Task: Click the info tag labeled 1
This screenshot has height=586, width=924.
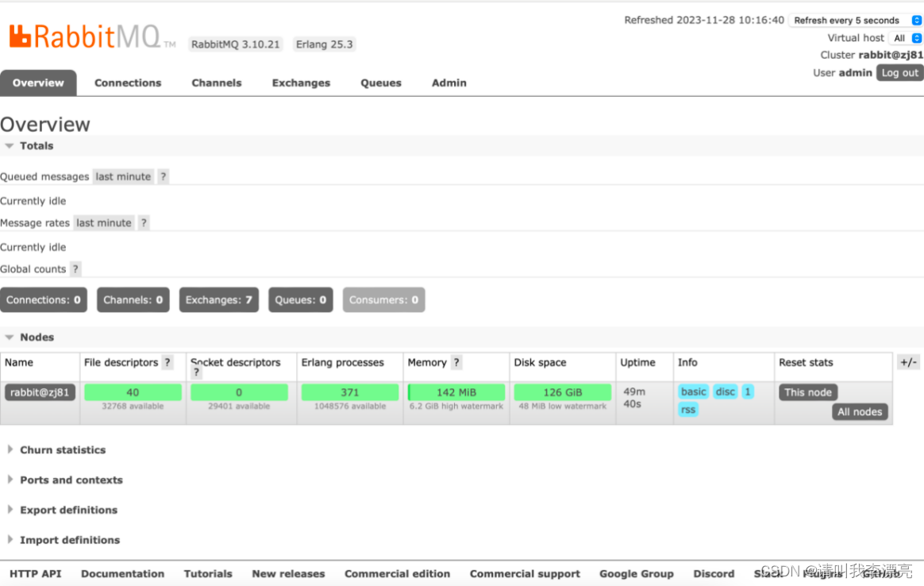Action: click(x=748, y=392)
